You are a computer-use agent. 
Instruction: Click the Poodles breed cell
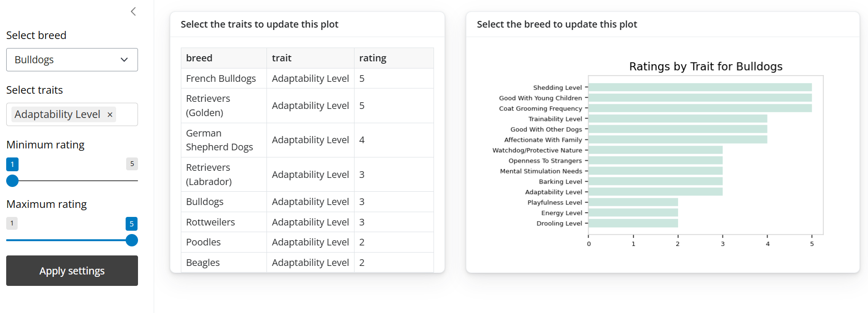click(x=203, y=242)
